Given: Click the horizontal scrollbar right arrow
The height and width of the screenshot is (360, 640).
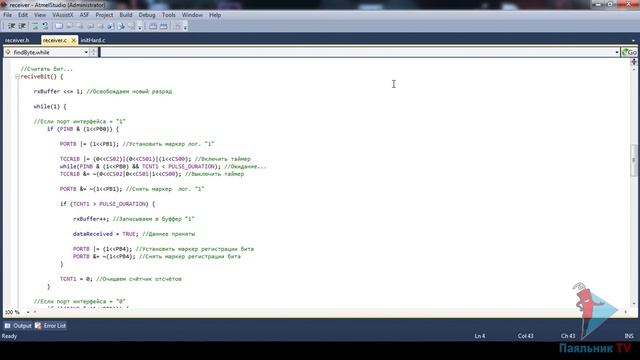Looking at the screenshot, I should pyautogui.click(x=626, y=312).
